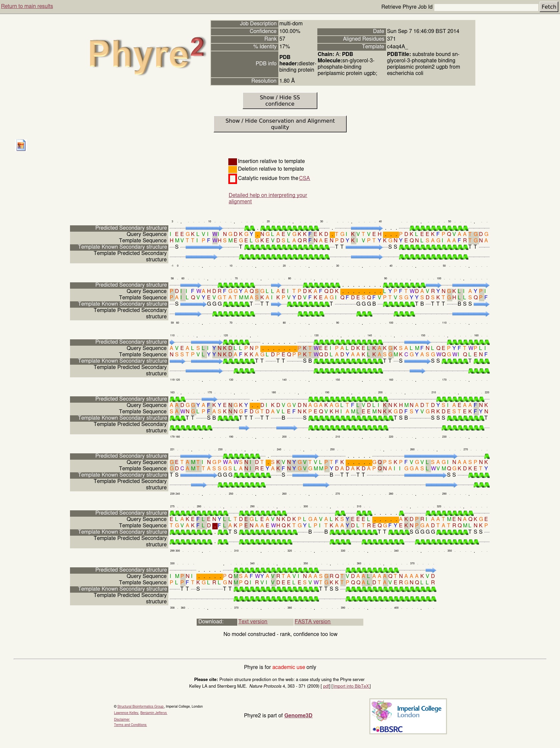Go back via Return to main results
Screen dimensions: 560x748
pos(27,6)
